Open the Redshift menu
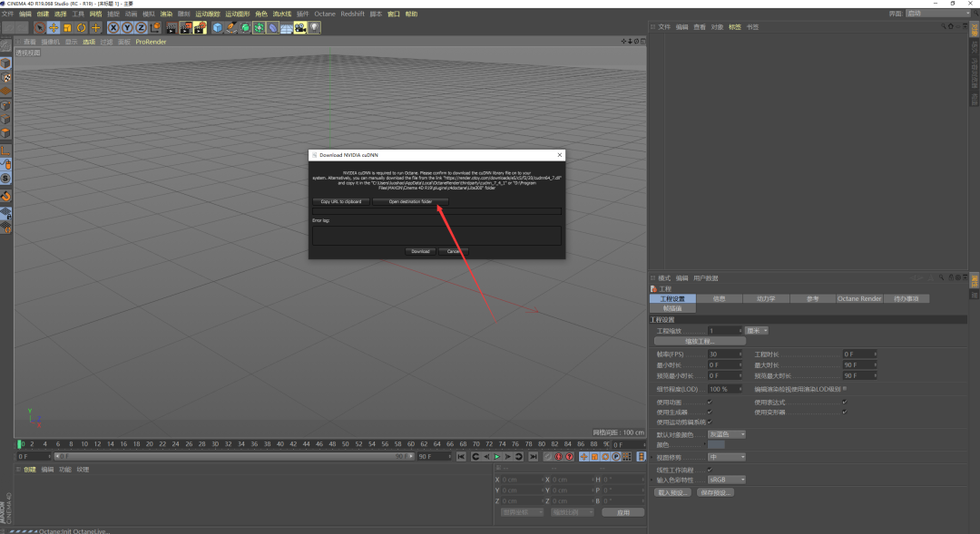Image resolution: width=980 pixels, height=534 pixels. (x=352, y=14)
